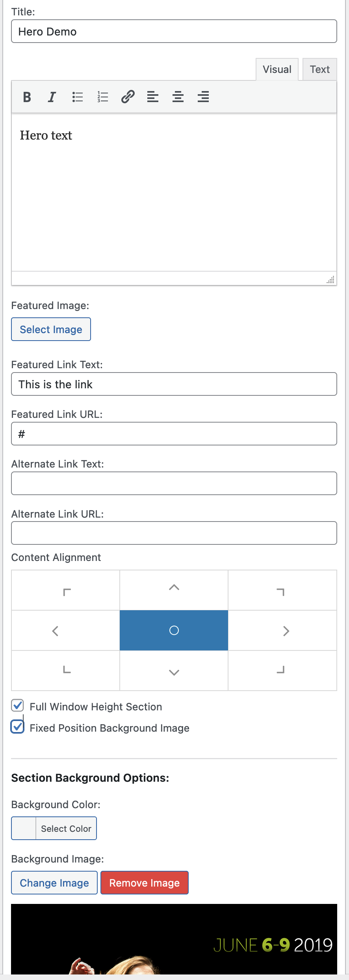Select right-middle alignment chevron
The height and width of the screenshot is (980, 349).
[x=282, y=630]
